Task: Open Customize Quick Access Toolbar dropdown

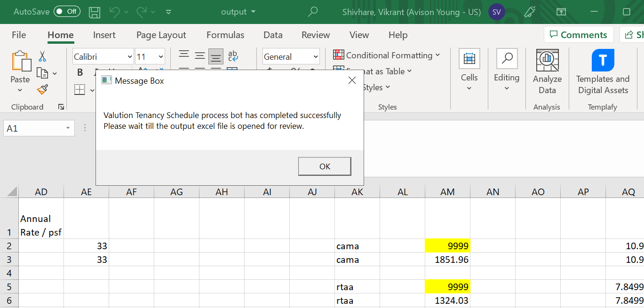Action: [168, 12]
